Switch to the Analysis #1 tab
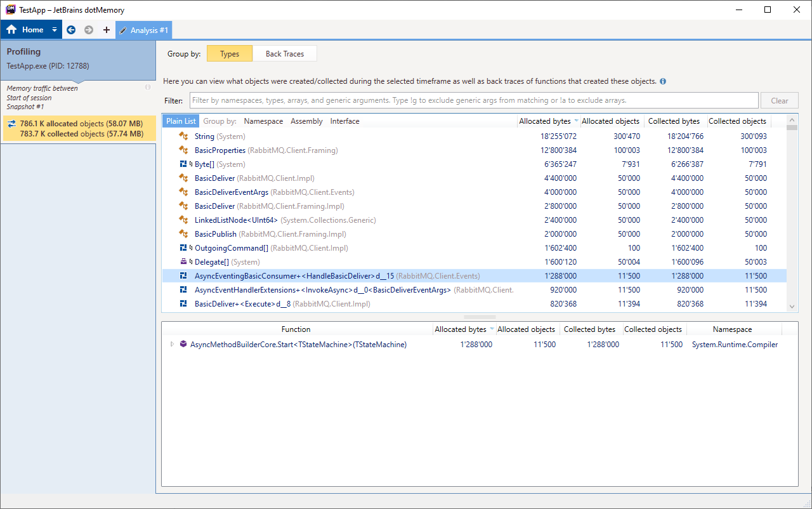The width and height of the screenshot is (812, 509). click(143, 30)
